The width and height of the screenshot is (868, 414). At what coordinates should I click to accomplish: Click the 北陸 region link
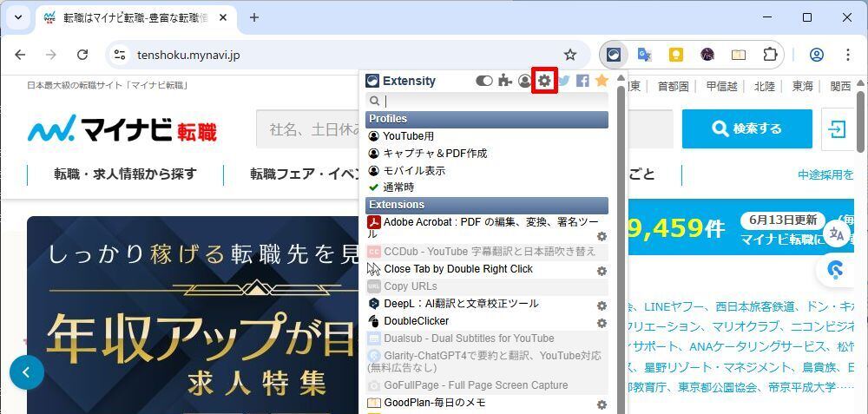765,86
